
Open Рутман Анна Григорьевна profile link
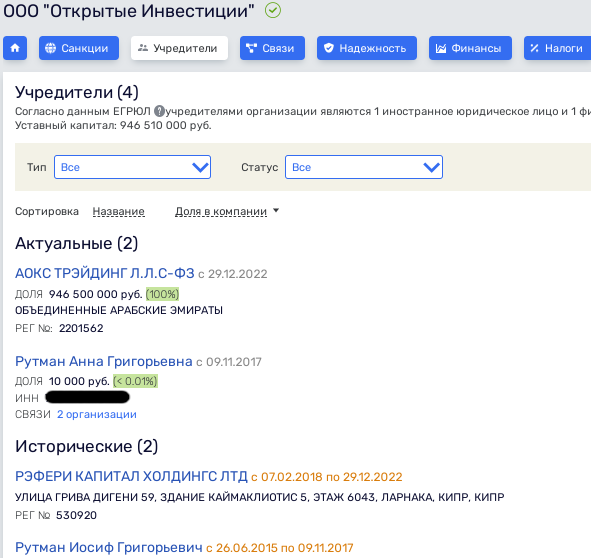point(104,361)
